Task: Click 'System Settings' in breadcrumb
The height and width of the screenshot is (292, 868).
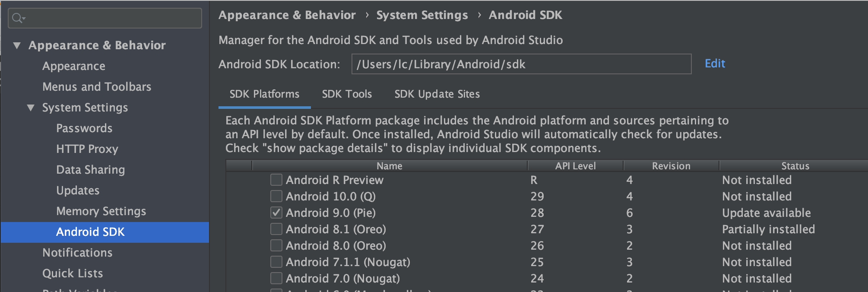Action: [x=422, y=15]
